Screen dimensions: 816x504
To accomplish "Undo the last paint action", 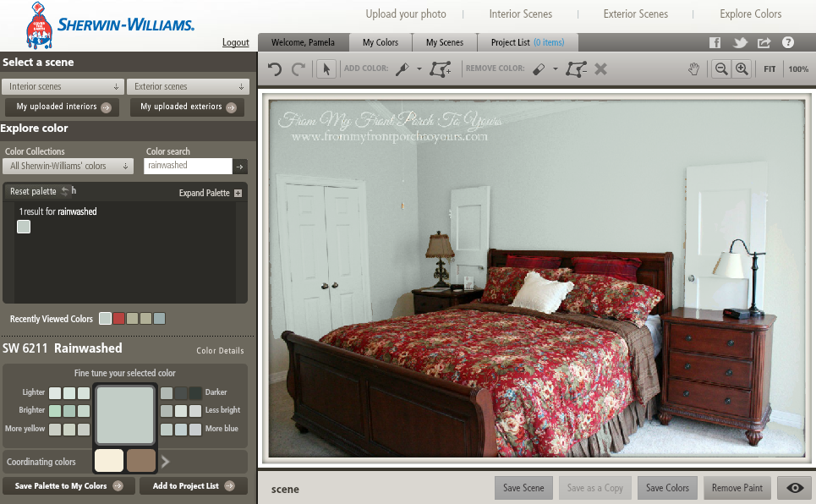I will (273, 69).
